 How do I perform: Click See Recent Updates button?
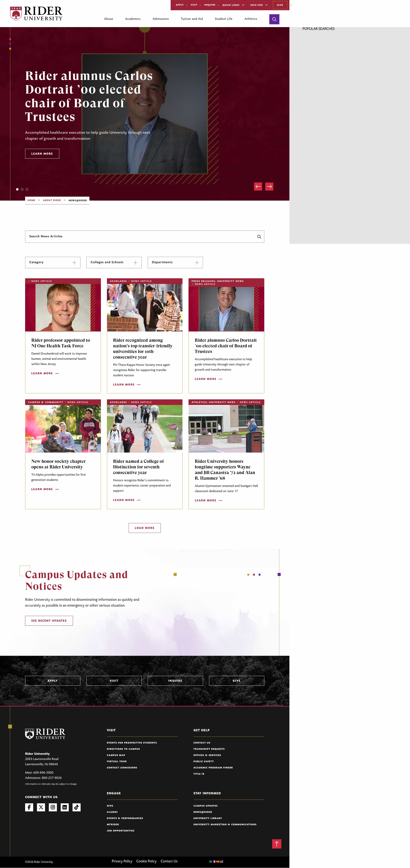(49, 621)
